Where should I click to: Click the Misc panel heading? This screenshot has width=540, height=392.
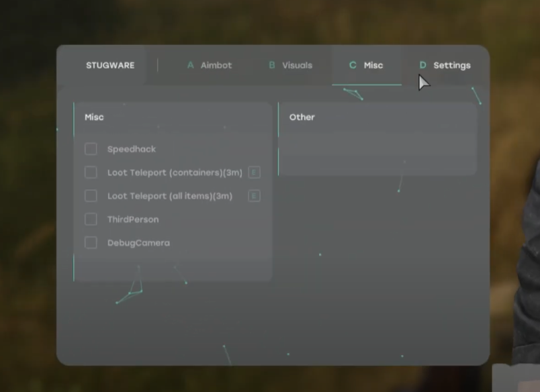pyautogui.click(x=94, y=117)
